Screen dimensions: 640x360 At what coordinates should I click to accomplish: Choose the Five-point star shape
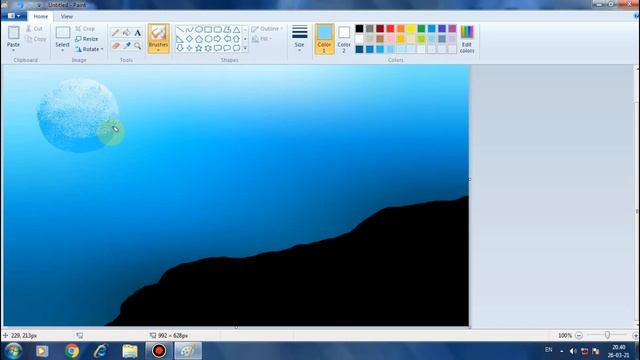pos(199,48)
